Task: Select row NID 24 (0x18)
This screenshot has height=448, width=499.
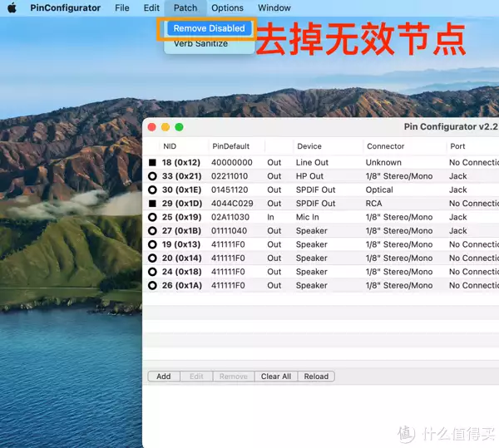Action: click(x=321, y=272)
